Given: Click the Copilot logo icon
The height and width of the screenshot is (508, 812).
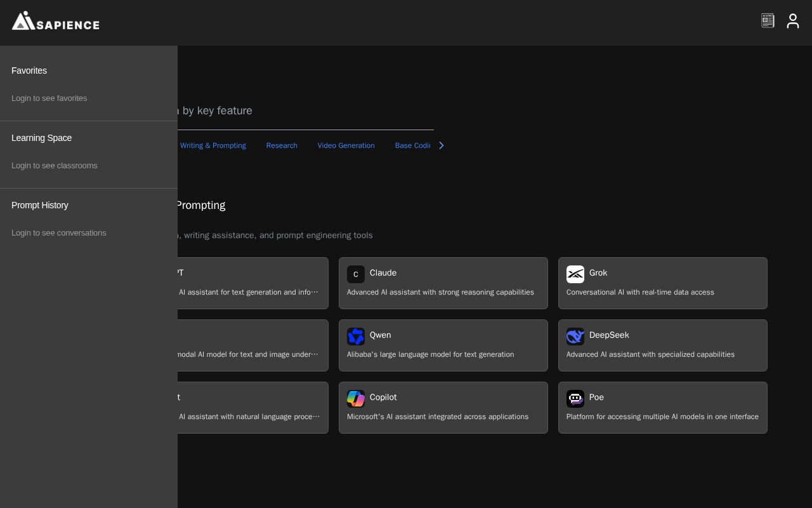Looking at the screenshot, I should (x=356, y=399).
